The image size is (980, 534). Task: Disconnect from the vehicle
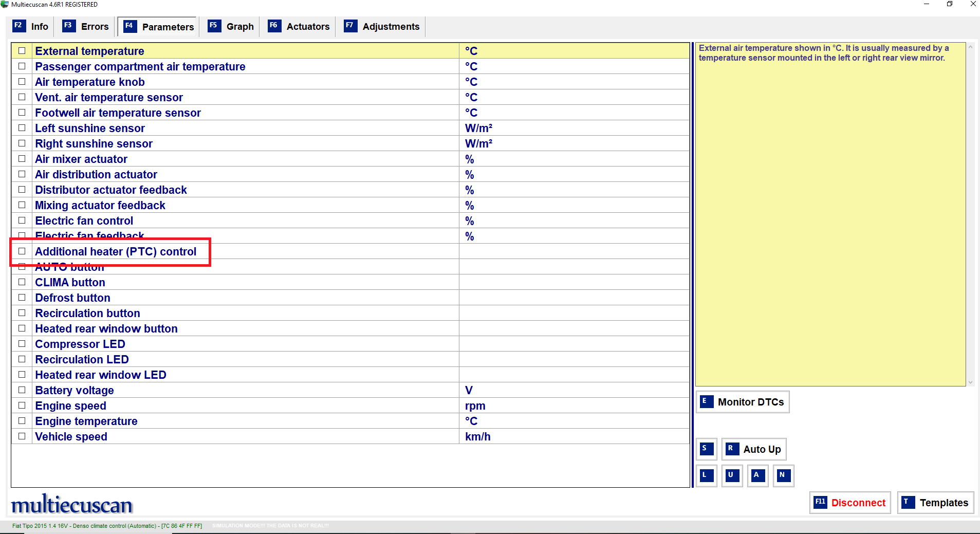[850, 503]
